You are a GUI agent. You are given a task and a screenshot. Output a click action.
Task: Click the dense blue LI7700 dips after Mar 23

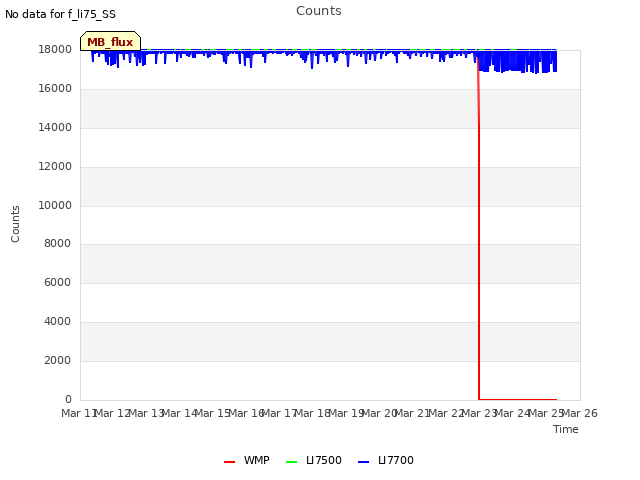(518, 62)
